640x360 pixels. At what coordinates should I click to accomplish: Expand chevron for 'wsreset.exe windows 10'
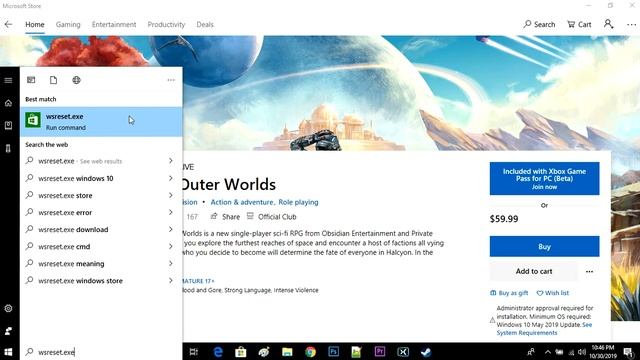pos(171,178)
